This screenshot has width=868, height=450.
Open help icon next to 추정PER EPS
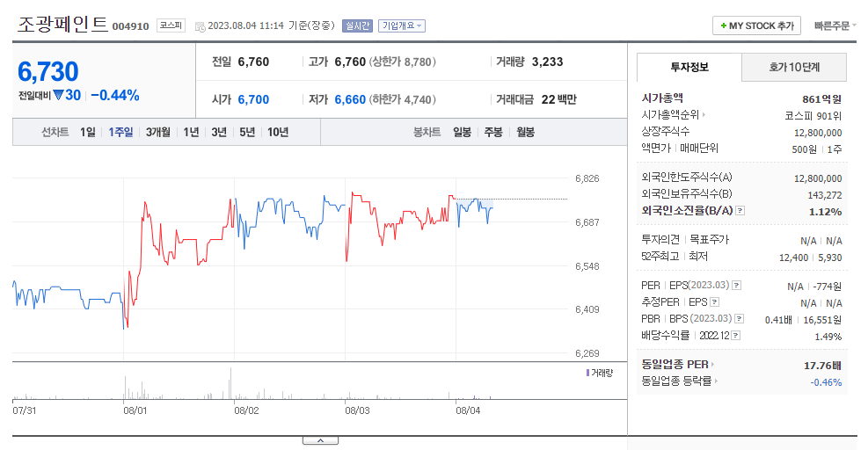pyautogui.click(x=715, y=302)
